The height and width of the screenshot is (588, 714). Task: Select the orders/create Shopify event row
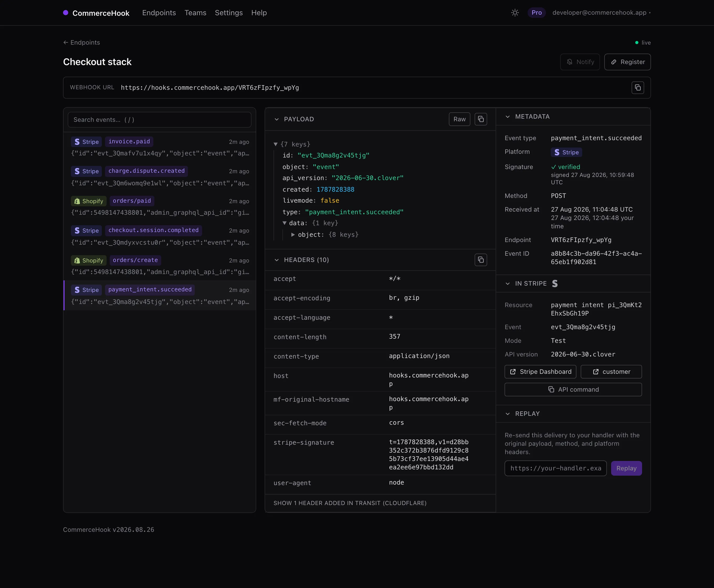coord(160,266)
